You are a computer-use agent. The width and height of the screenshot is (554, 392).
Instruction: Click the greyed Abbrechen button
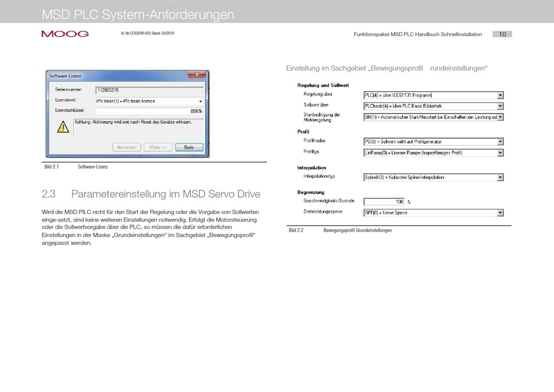[x=127, y=148]
